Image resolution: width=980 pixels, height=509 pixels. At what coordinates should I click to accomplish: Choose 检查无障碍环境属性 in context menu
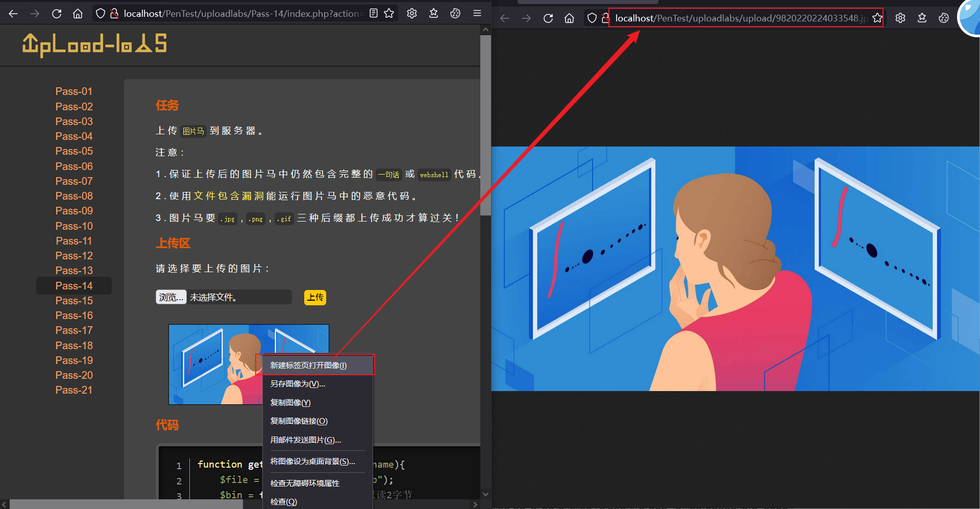(318, 483)
